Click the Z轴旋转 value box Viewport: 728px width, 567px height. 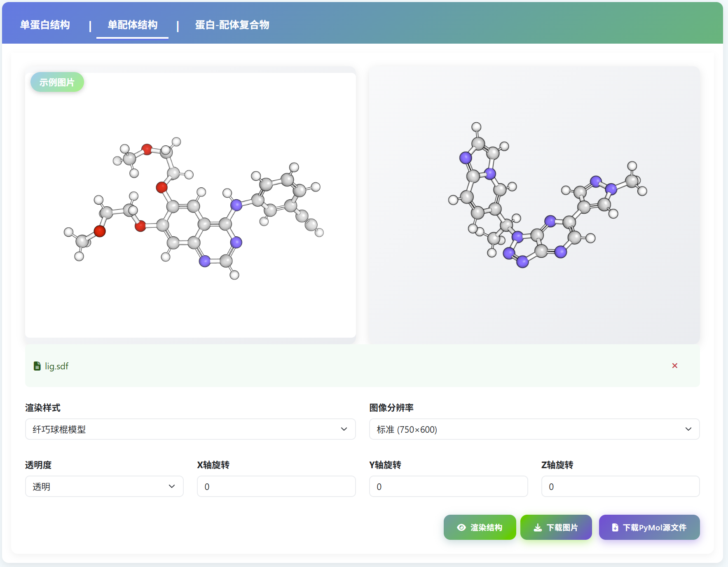pyautogui.click(x=620, y=486)
